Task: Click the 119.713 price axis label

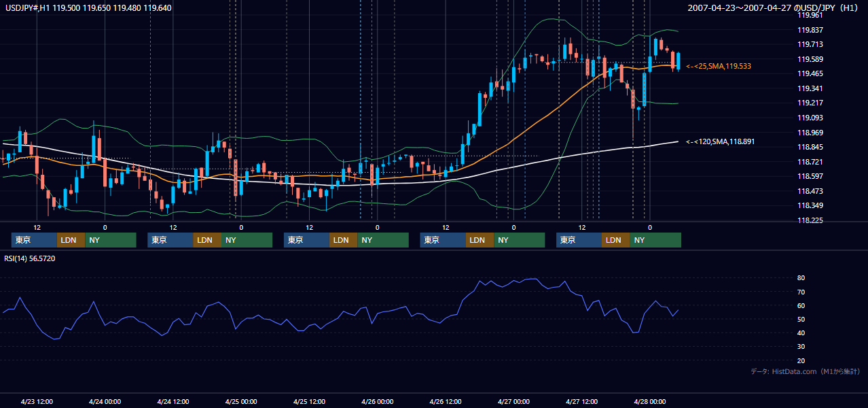Action: click(810, 44)
